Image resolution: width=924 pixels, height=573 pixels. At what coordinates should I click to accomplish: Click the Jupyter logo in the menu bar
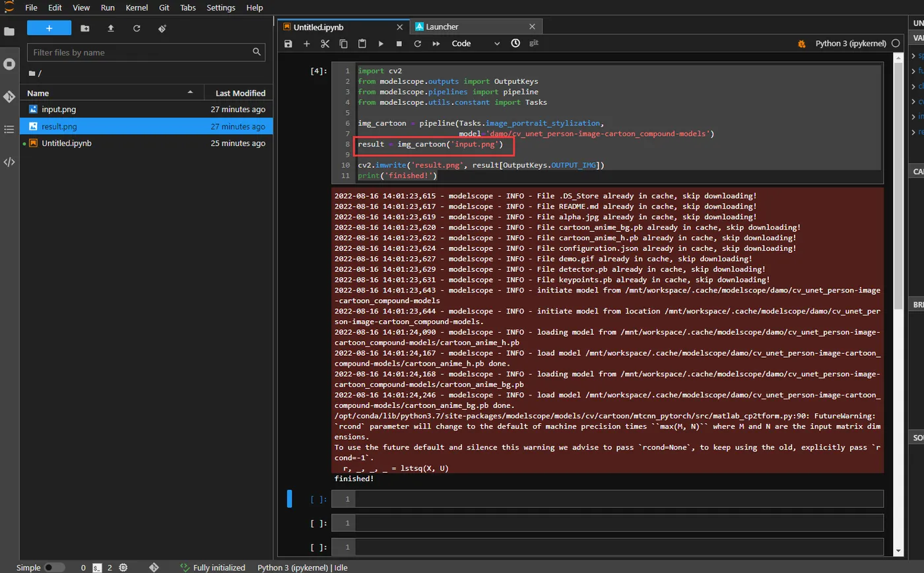tap(9, 7)
